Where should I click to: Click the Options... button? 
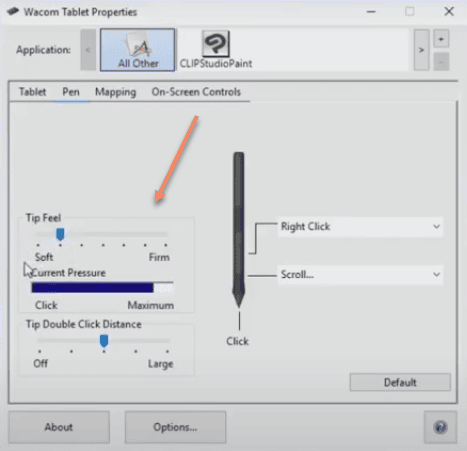[x=175, y=427]
